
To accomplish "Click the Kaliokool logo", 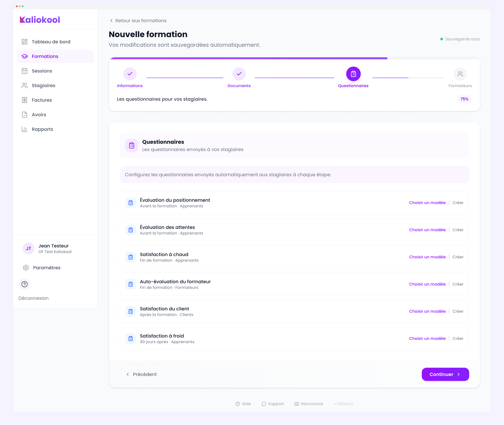I will pyautogui.click(x=40, y=20).
